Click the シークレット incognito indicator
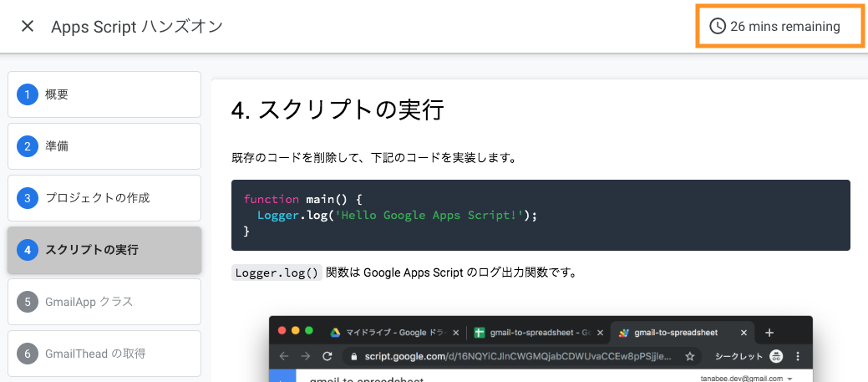 [x=749, y=357]
